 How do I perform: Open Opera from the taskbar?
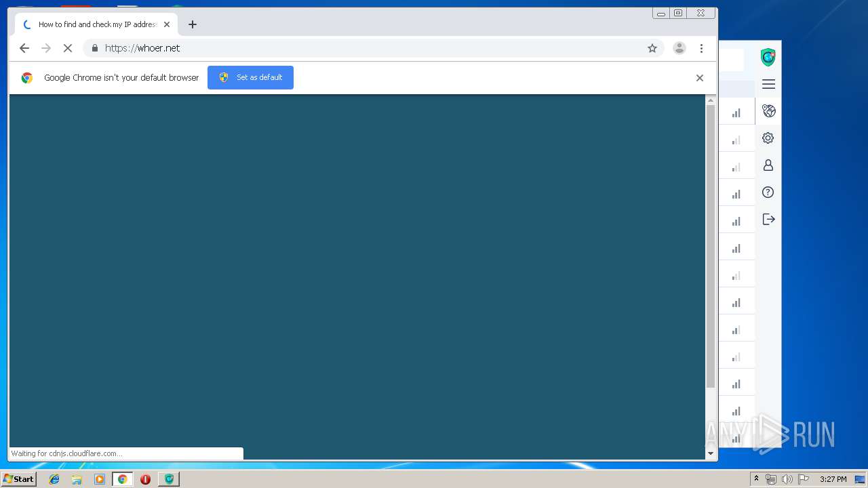(x=145, y=479)
